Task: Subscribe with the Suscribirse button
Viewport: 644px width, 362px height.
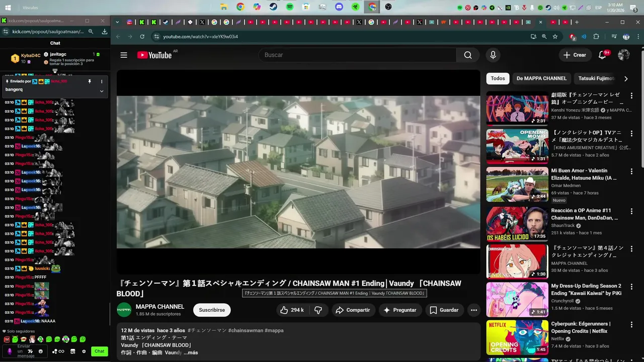Action: (212, 310)
